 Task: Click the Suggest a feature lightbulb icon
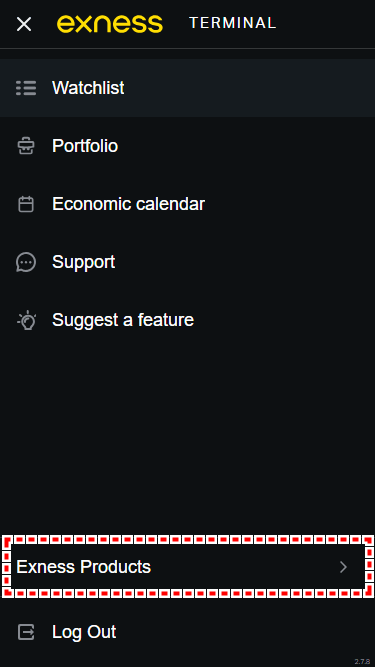pyautogui.click(x=26, y=320)
